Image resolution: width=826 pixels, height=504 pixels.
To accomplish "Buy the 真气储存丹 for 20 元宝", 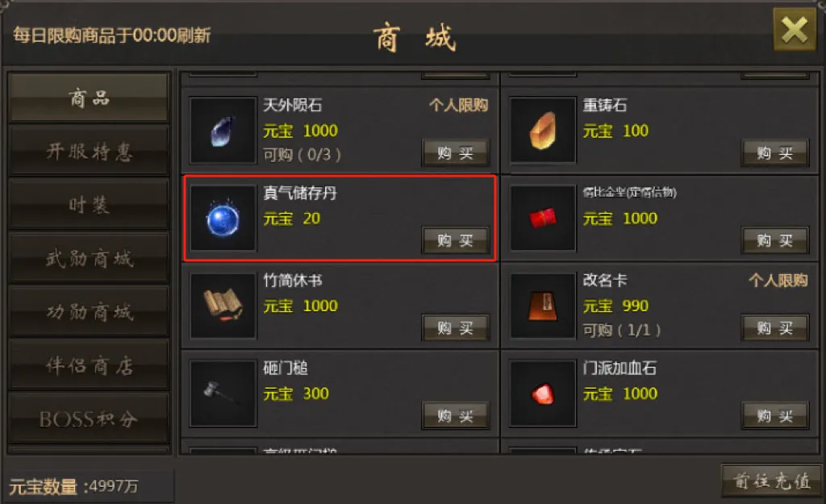I will [x=456, y=240].
